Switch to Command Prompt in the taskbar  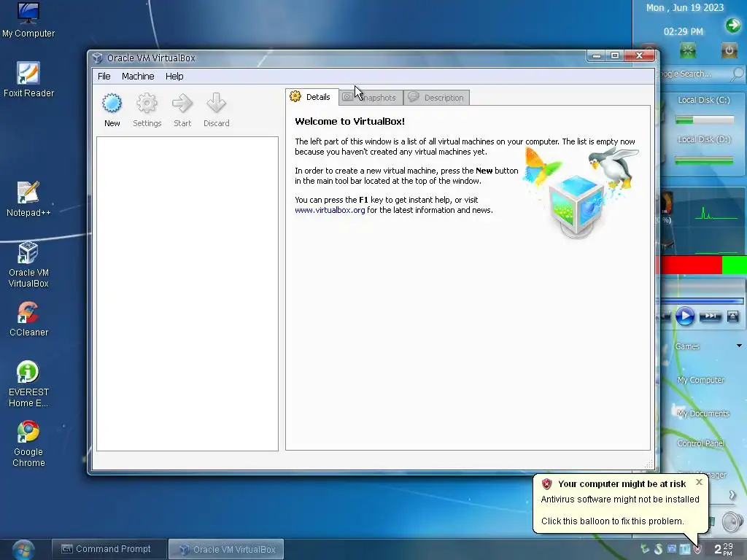tap(109, 549)
